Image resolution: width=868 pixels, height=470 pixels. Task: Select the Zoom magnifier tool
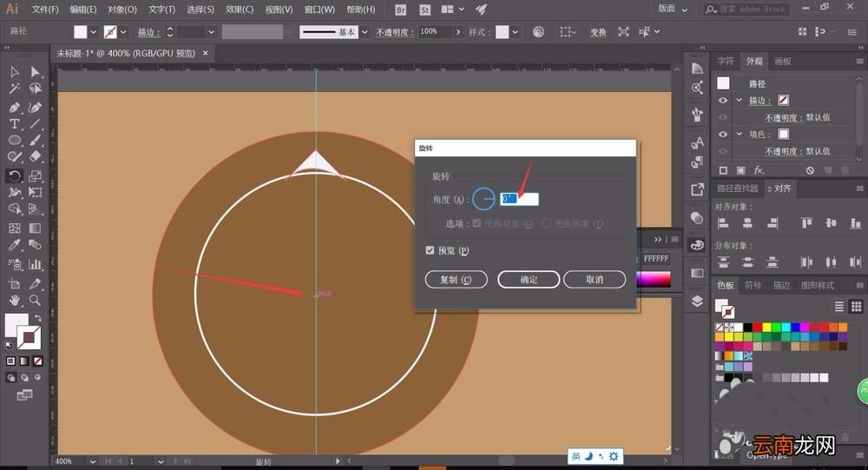coord(35,301)
